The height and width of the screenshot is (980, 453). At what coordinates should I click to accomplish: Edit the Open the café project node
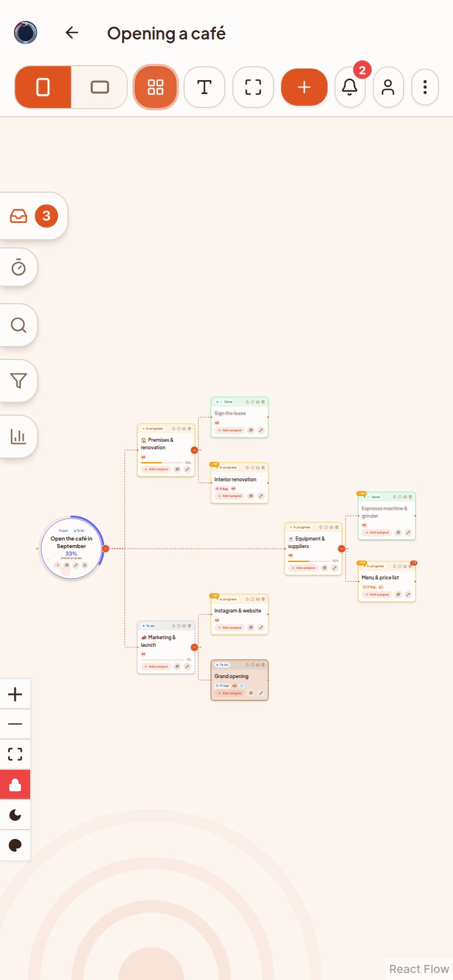pos(75,565)
